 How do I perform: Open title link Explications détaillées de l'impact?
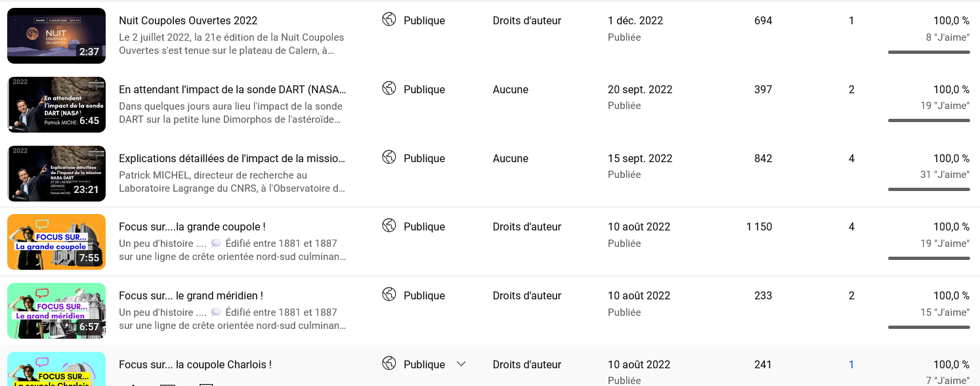(x=232, y=159)
